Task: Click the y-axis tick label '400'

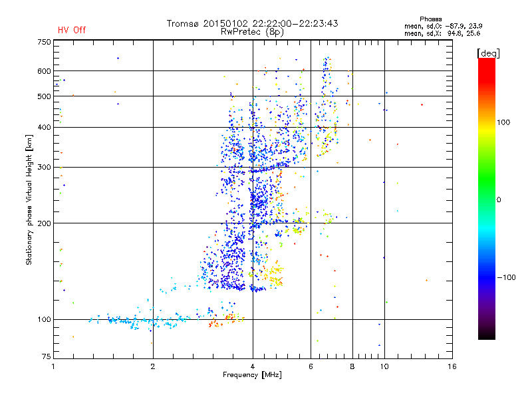Action: (44, 127)
